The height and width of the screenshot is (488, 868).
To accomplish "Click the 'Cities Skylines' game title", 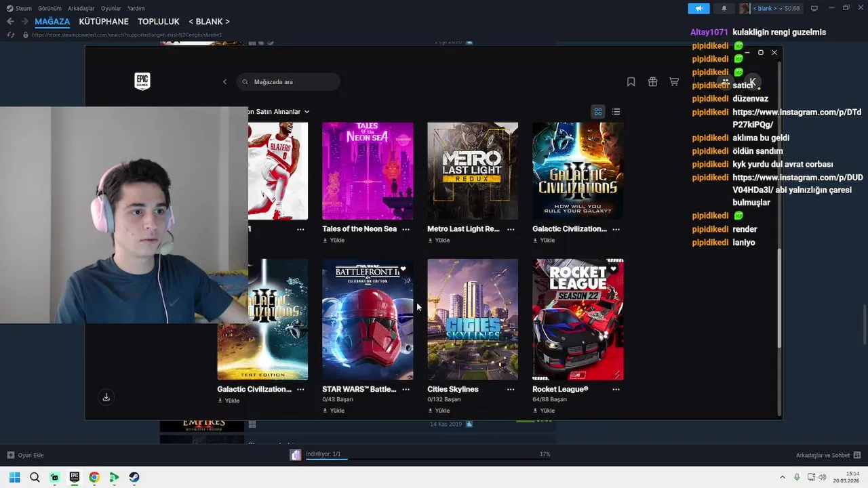I will click(x=453, y=390).
